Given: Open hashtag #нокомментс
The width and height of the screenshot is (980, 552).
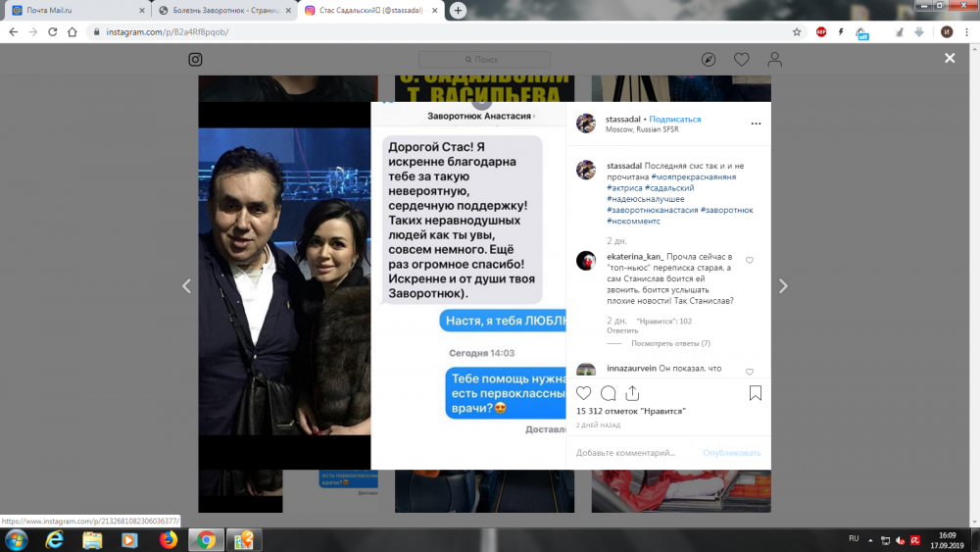Looking at the screenshot, I should point(633,222).
